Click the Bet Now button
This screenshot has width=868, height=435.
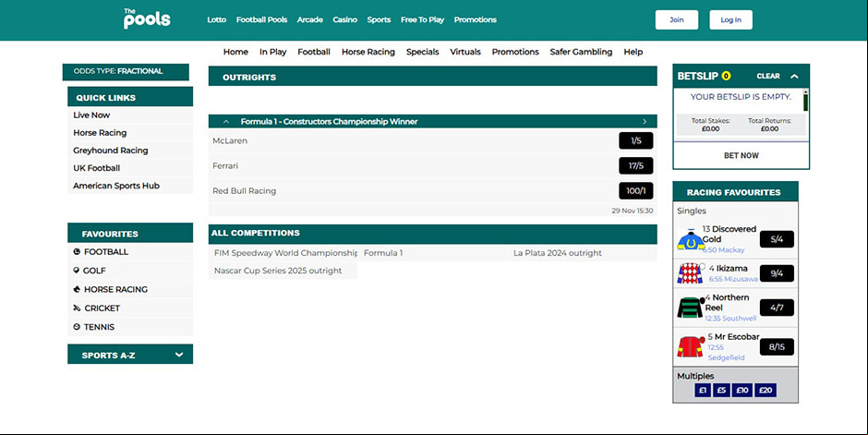pos(741,155)
